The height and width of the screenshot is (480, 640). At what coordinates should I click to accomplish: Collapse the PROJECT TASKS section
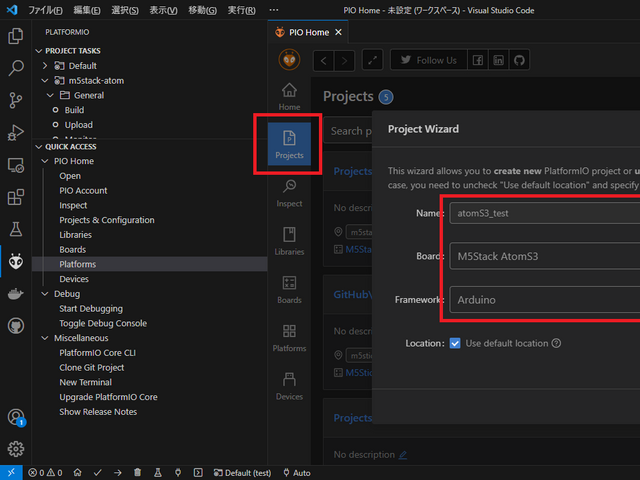click(x=39, y=51)
